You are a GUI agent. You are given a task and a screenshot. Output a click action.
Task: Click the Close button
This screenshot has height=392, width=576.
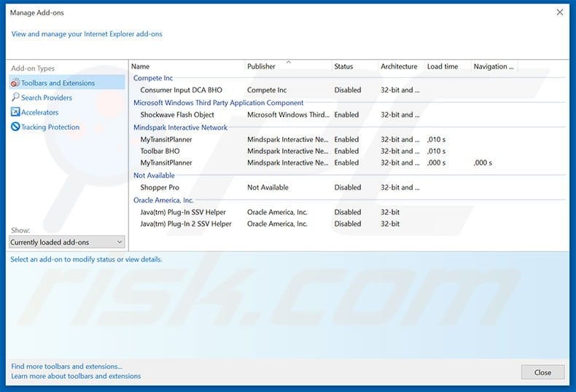(x=542, y=372)
